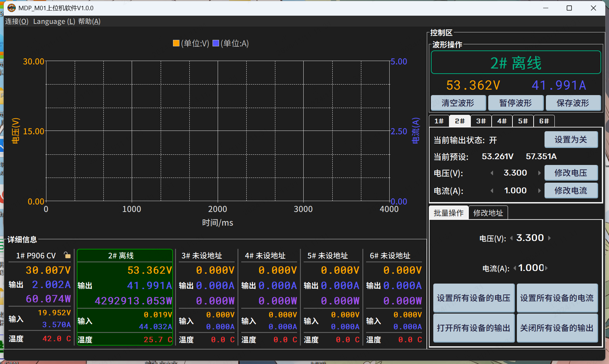Click 保存波形 button
The width and height of the screenshot is (609, 364).
click(x=573, y=103)
